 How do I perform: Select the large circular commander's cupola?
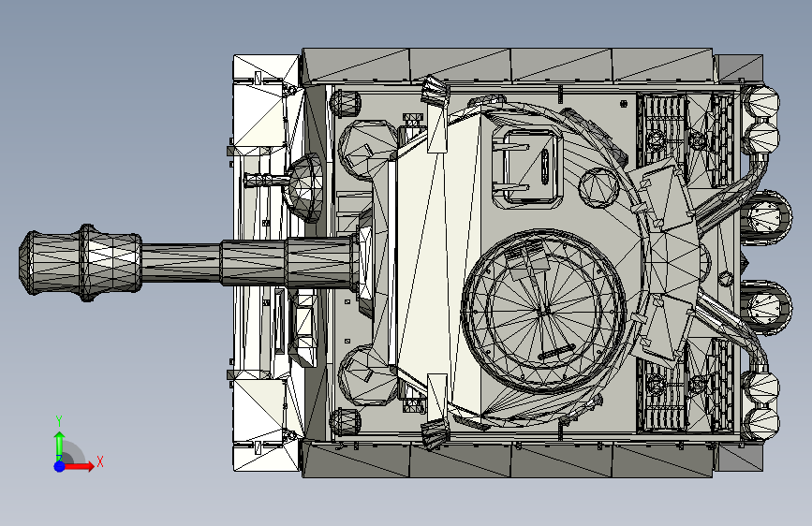coord(544,310)
